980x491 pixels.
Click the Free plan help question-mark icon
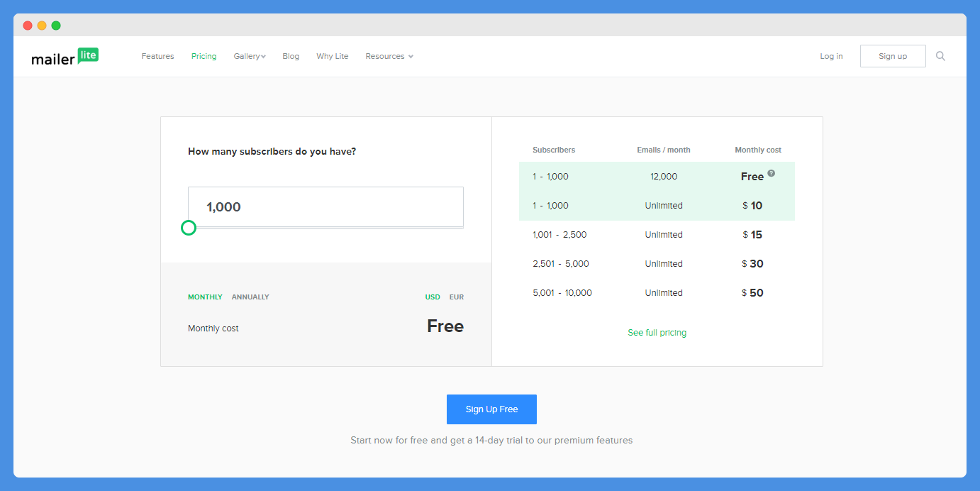click(x=772, y=173)
